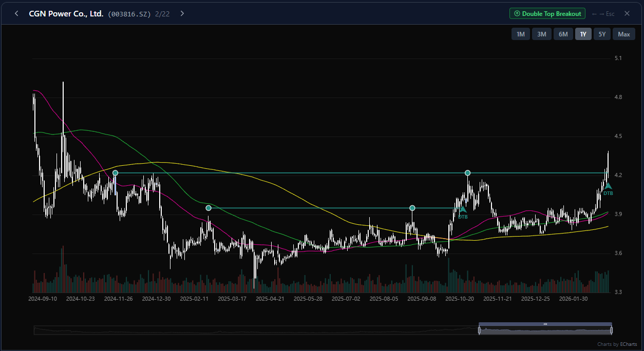Viewport: 644px width, 351px height.
Task: Click the highlighted window in the bottom navigator
Action: point(545,330)
